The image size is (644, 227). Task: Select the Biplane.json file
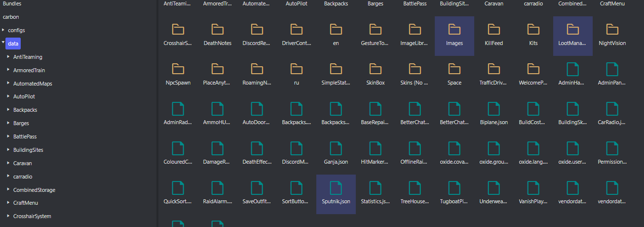(x=493, y=109)
